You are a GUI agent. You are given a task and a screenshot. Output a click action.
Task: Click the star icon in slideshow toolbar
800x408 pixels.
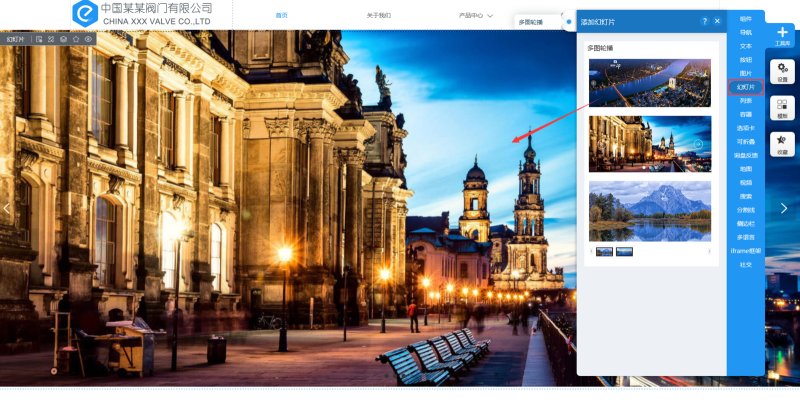[x=76, y=39]
